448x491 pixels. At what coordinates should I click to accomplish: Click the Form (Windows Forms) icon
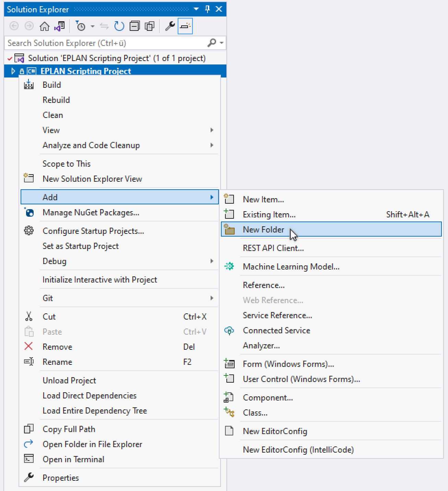pos(229,363)
